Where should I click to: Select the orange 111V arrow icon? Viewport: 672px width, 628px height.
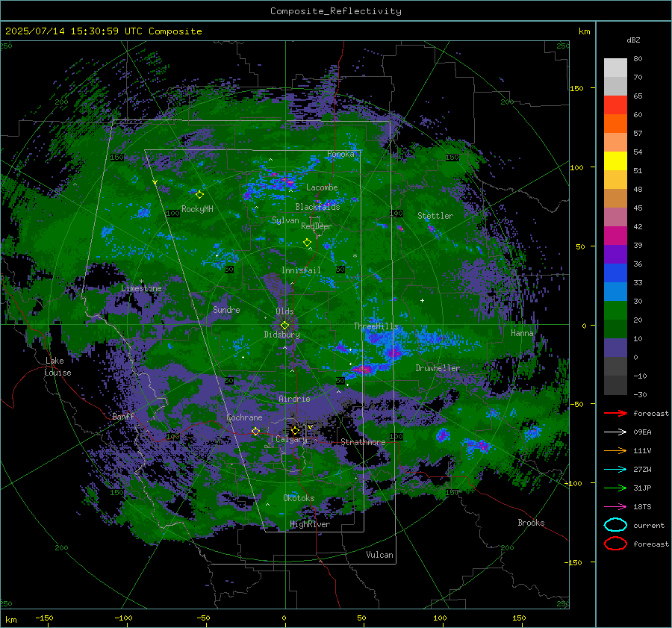point(615,450)
